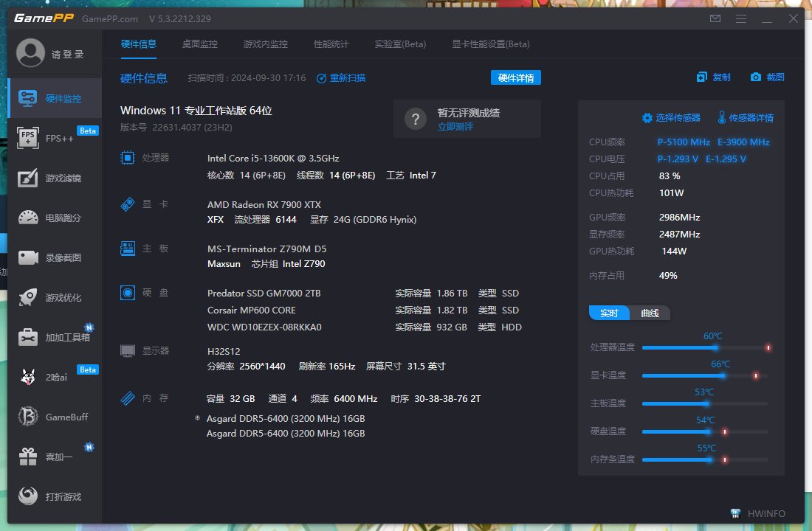Click 'WDC WD10EZEX-08RKKA0' row
812x531 pixels.
pyautogui.click(x=365, y=327)
